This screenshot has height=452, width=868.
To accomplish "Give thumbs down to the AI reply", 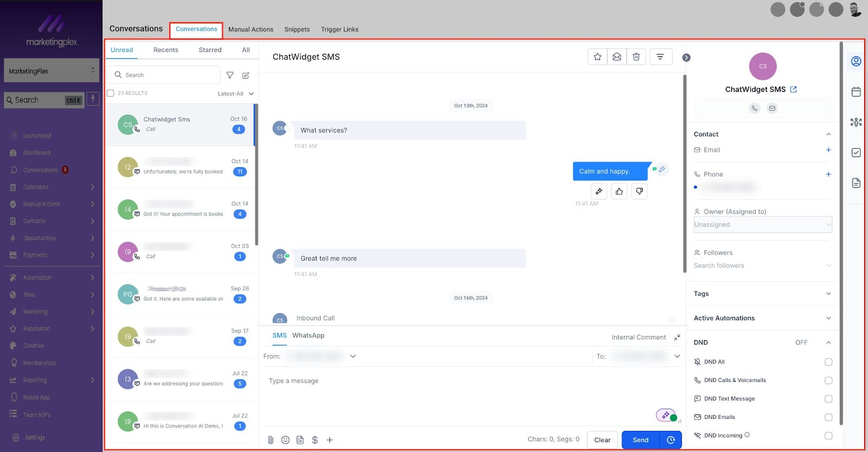I will 640,191.
